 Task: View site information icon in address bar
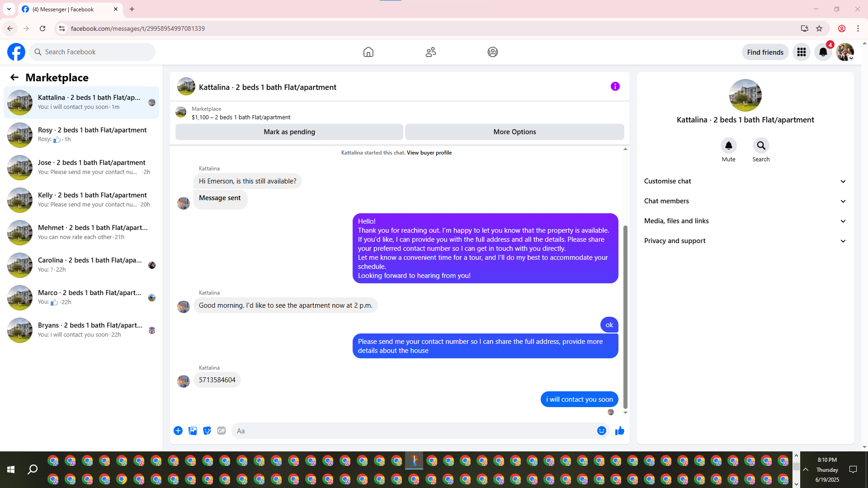click(62, 28)
